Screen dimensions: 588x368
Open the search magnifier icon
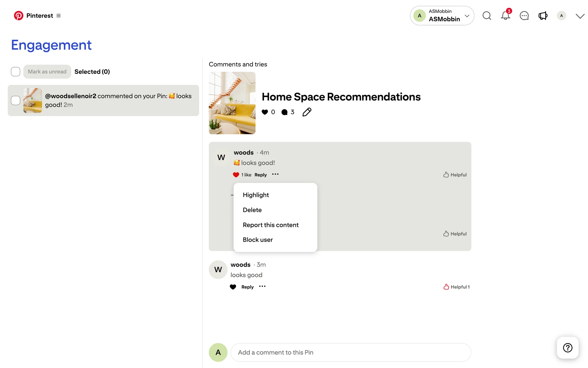coord(487,16)
